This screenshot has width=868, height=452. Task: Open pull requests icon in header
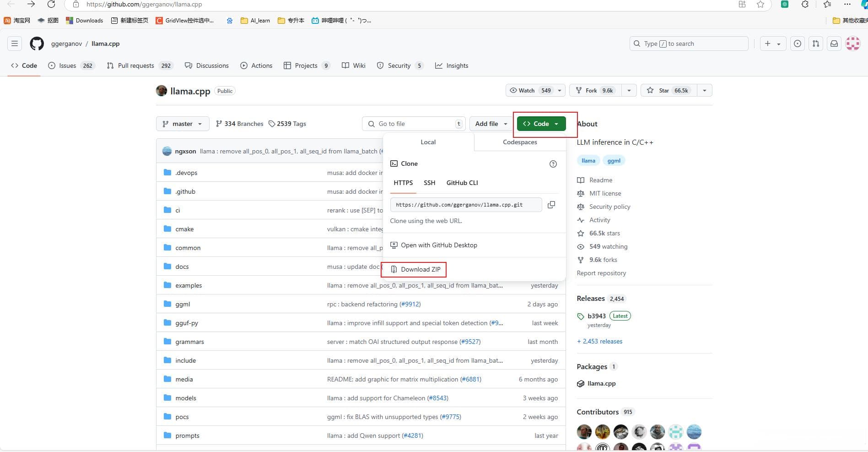point(816,44)
